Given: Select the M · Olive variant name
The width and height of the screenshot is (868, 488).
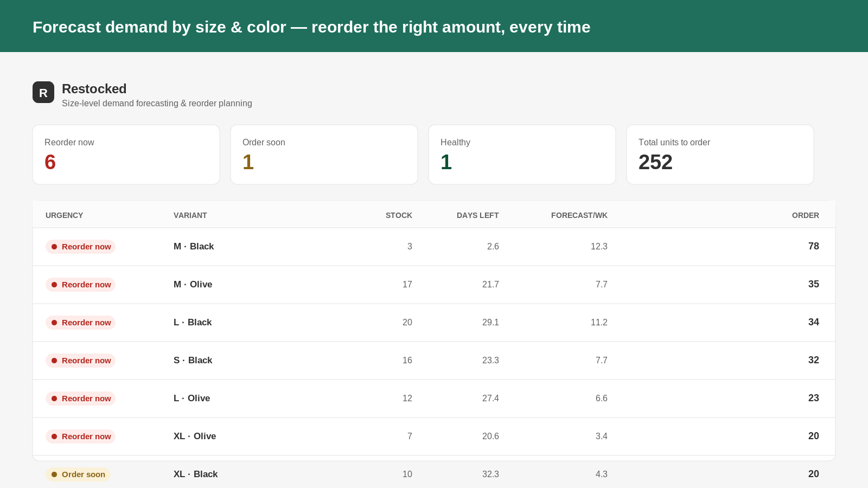Looking at the screenshot, I should coord(193,284).
